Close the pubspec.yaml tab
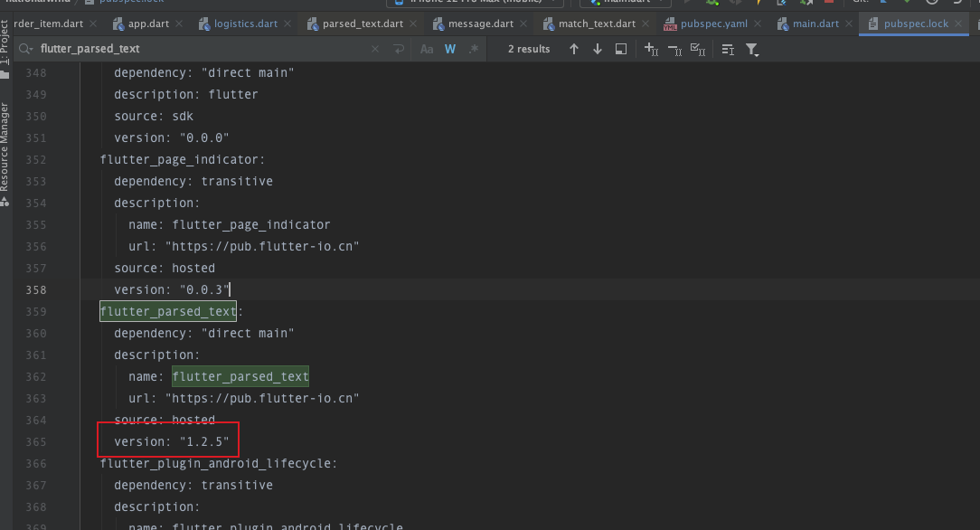This screenshot has height=530, width=980. 758,24
